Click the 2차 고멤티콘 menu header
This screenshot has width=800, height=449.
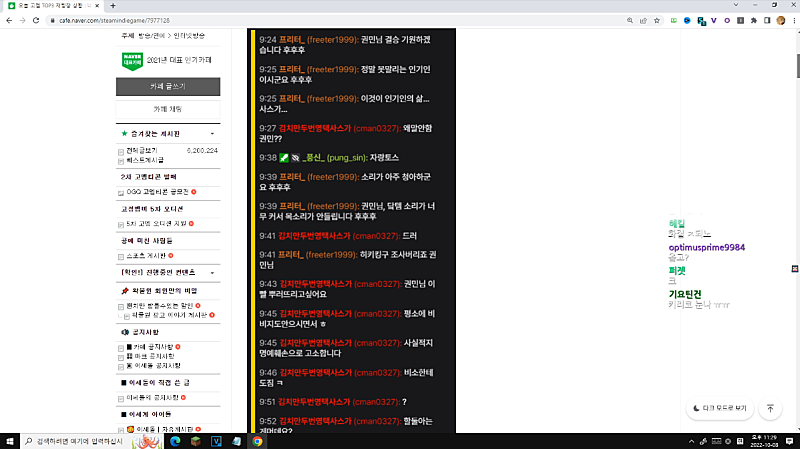point(148,177)
